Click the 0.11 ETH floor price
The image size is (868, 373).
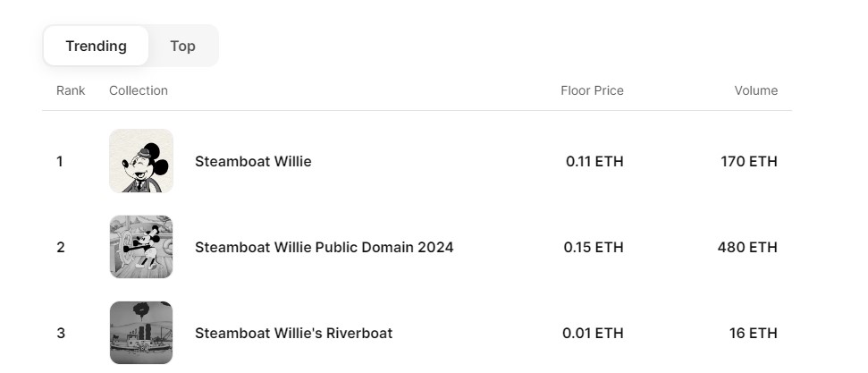(594, 161)
